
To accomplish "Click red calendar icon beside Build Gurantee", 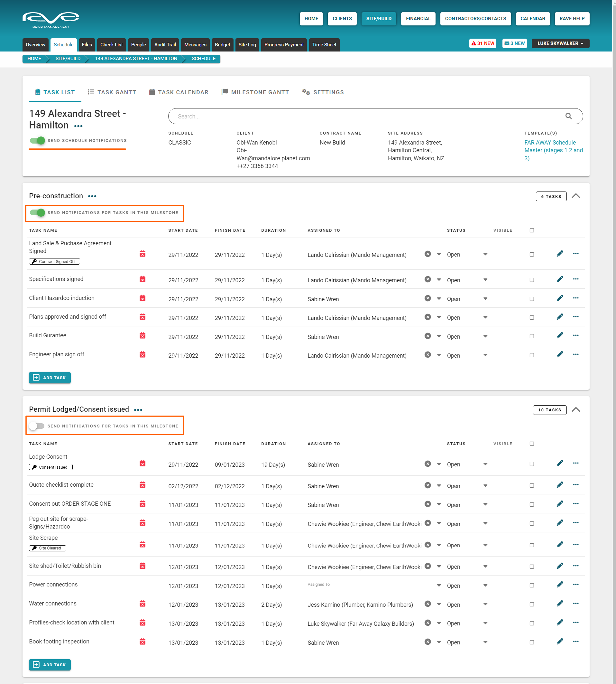I will tap(143, 336).
